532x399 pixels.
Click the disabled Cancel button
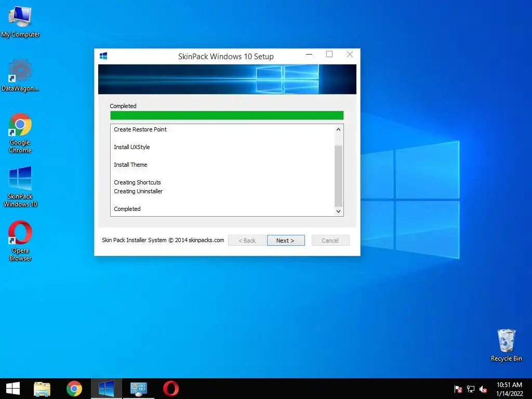pyautogui.click(x=330, y=240)
